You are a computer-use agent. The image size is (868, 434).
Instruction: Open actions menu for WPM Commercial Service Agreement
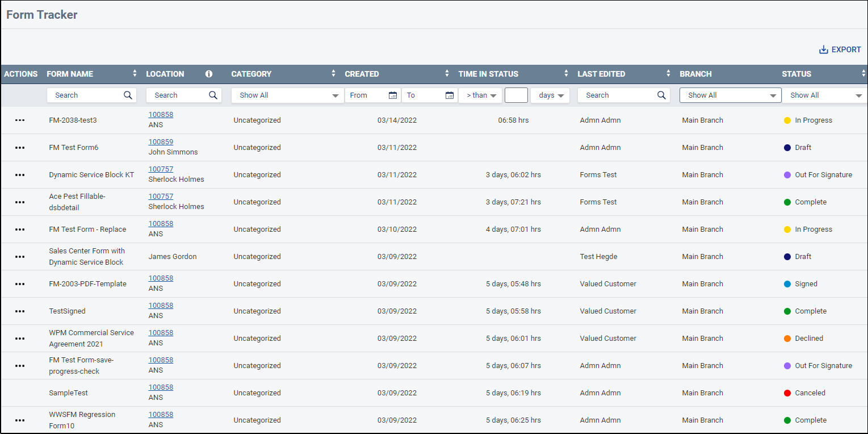[20, 339]
